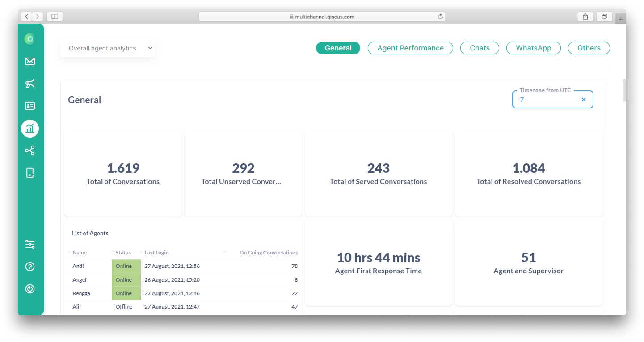
Task: Select agent name Alif
Action: point(77,307)
